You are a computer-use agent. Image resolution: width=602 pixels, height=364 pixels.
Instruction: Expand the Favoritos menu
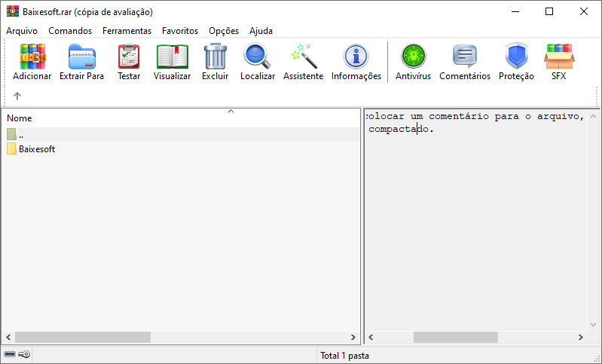click(180, 31)
